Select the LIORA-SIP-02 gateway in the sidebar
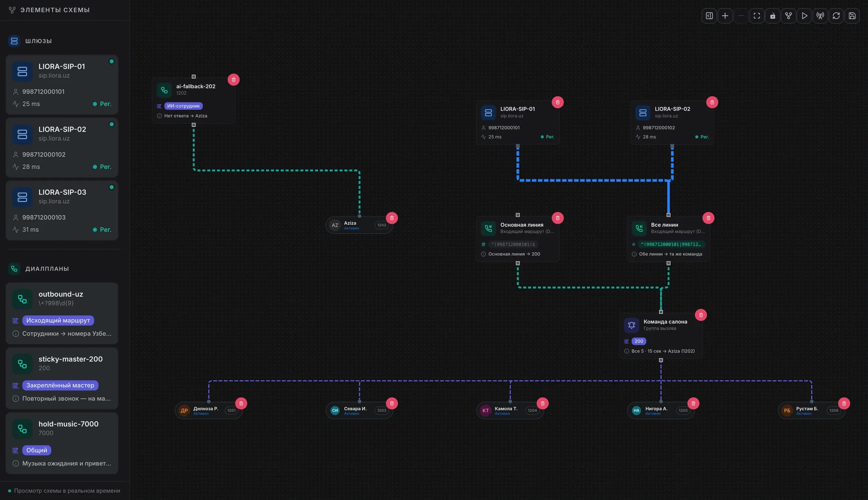The width and height of the screenshot is (868, 500). pos(62,148)
